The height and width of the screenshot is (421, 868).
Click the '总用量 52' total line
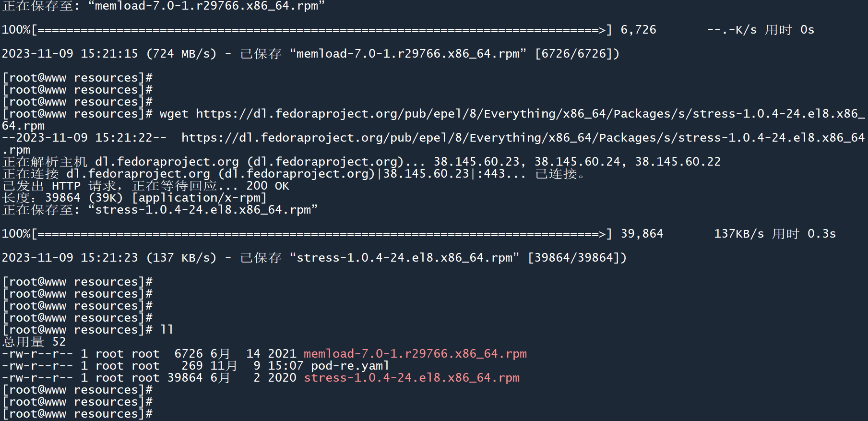tap(34, 342)
